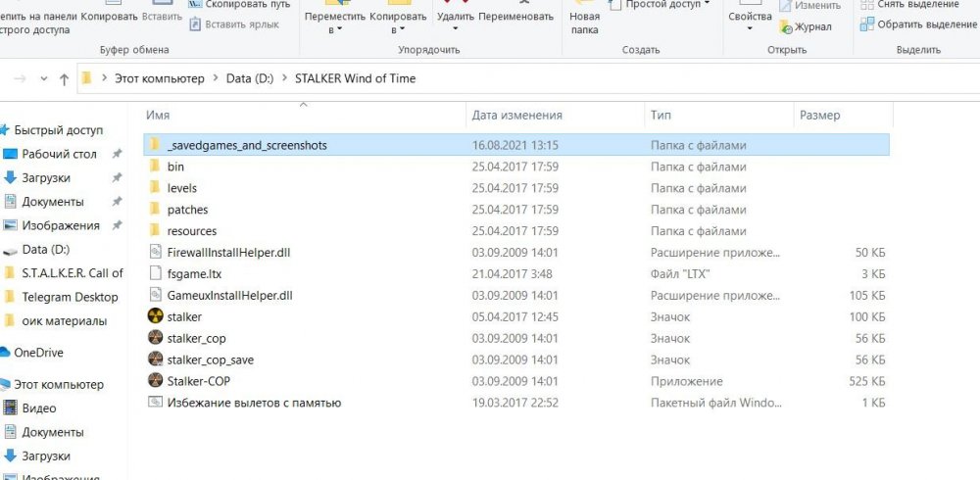Click type Файл "LTX"
980x480 pixels.
[680, 273]
